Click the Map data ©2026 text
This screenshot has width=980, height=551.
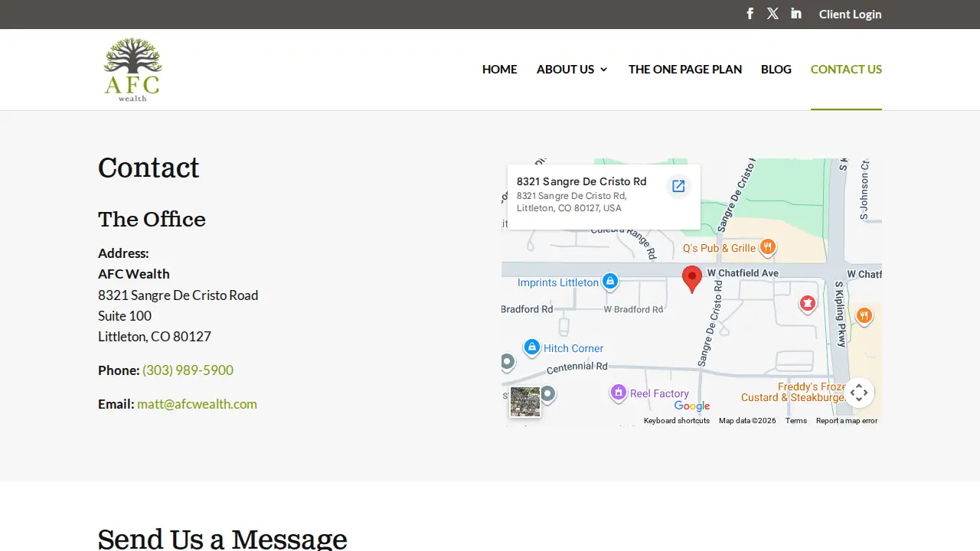coord(747,421)
